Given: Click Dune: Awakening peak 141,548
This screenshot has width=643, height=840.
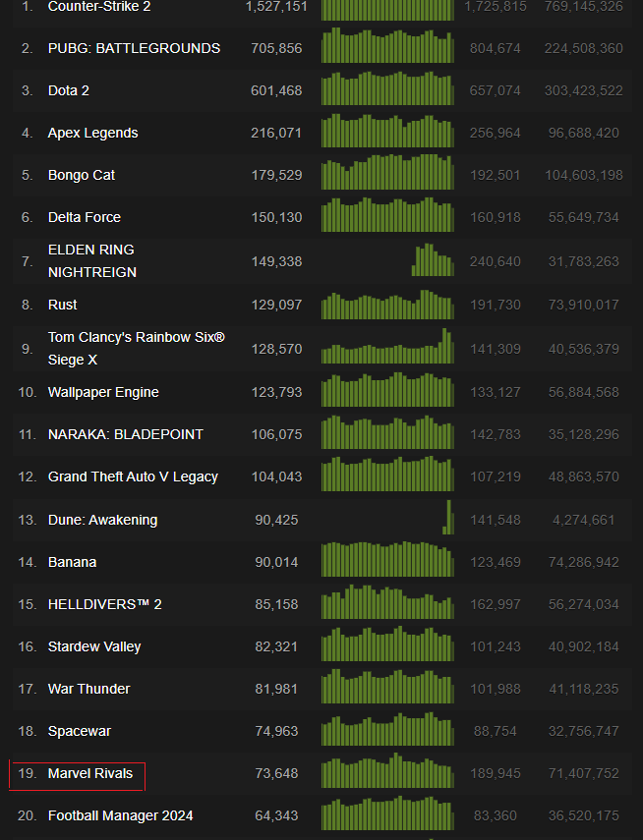Looking at the screenshot, I should click(x=495, y=520).
